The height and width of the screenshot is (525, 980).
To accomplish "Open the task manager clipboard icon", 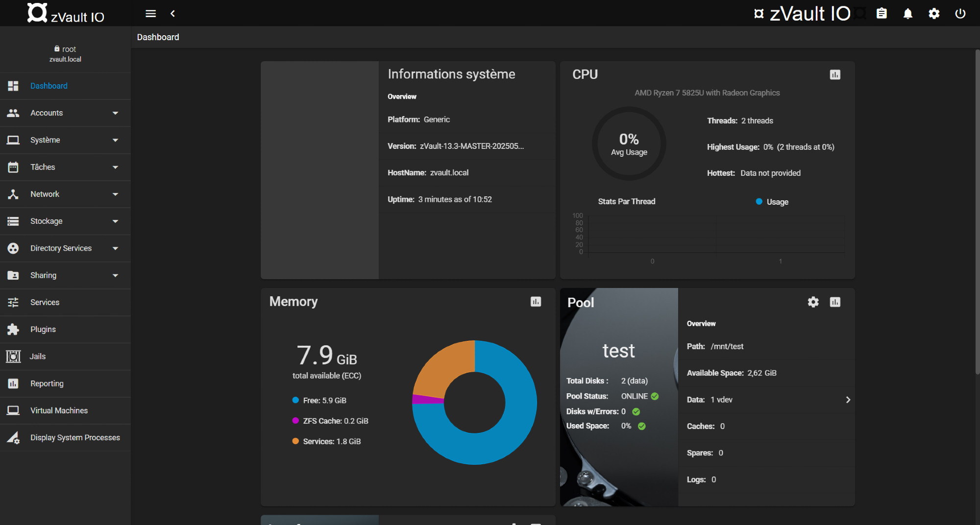I will tap(882, 13).
